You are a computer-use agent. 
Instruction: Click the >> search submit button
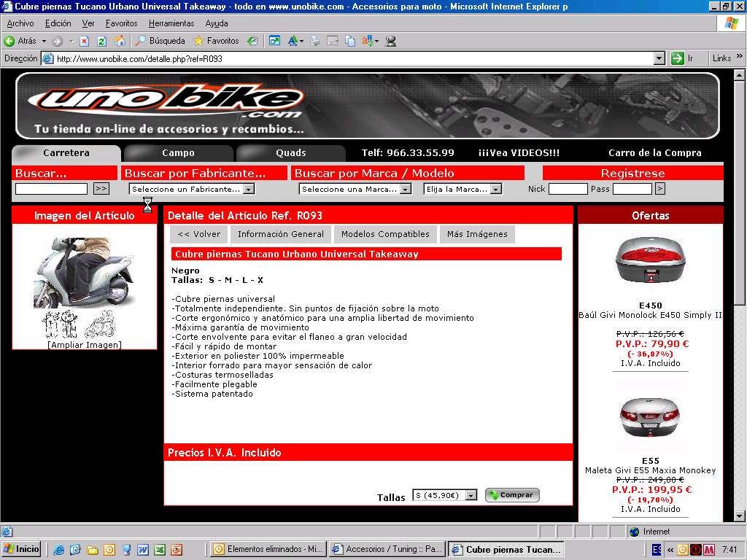pyautogui.click(x=101, y=189)
